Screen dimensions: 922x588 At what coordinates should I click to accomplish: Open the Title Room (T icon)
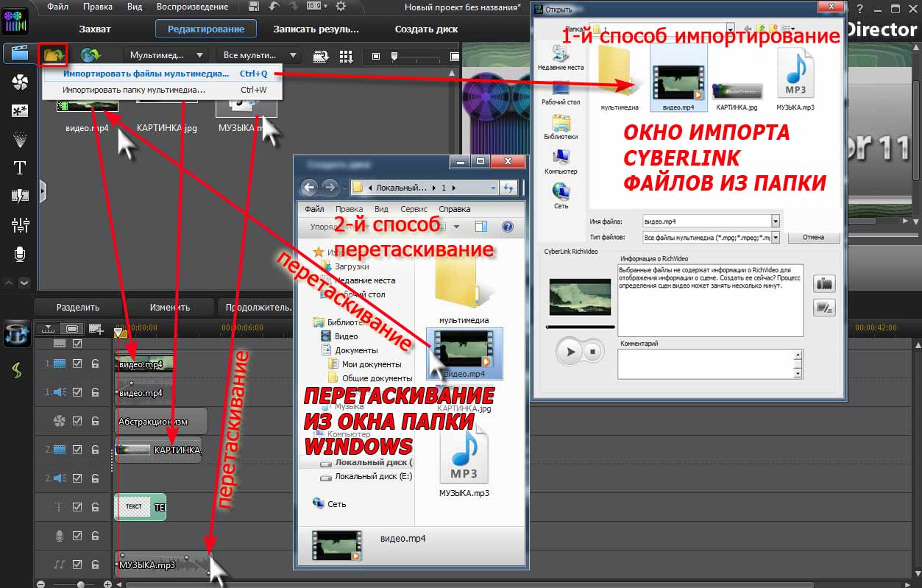point(20,167)
